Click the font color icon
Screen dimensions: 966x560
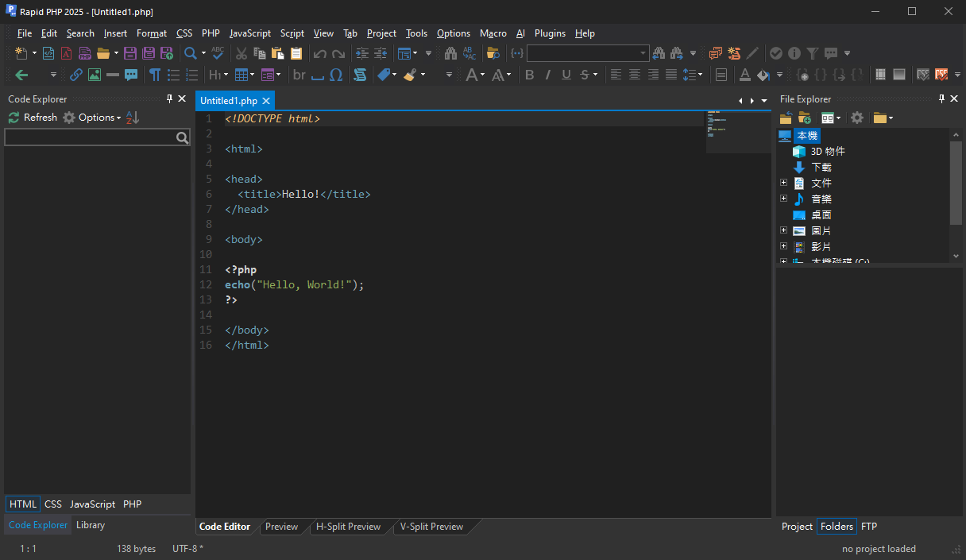[x=744, y=75]
